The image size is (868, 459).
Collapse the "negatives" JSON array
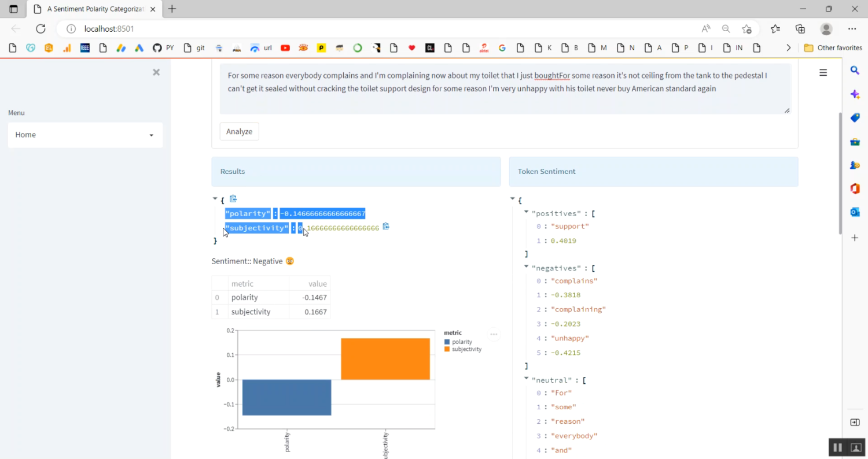(527, 266)
